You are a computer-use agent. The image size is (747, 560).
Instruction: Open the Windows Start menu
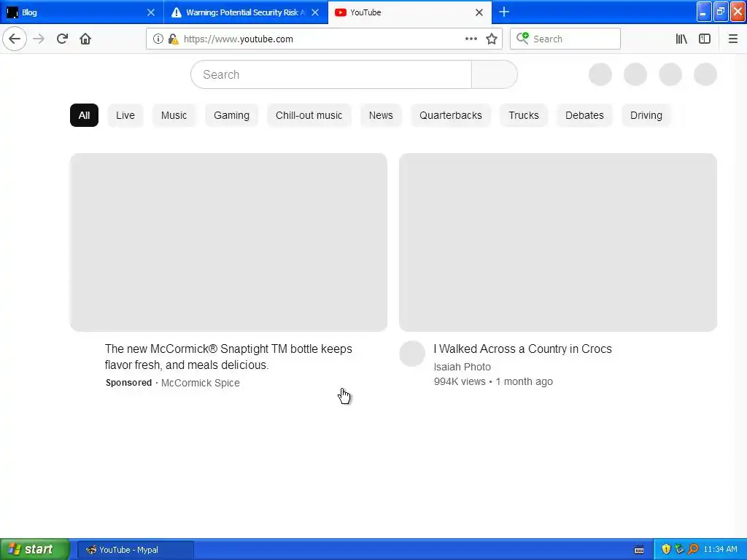tap(35, 550)
